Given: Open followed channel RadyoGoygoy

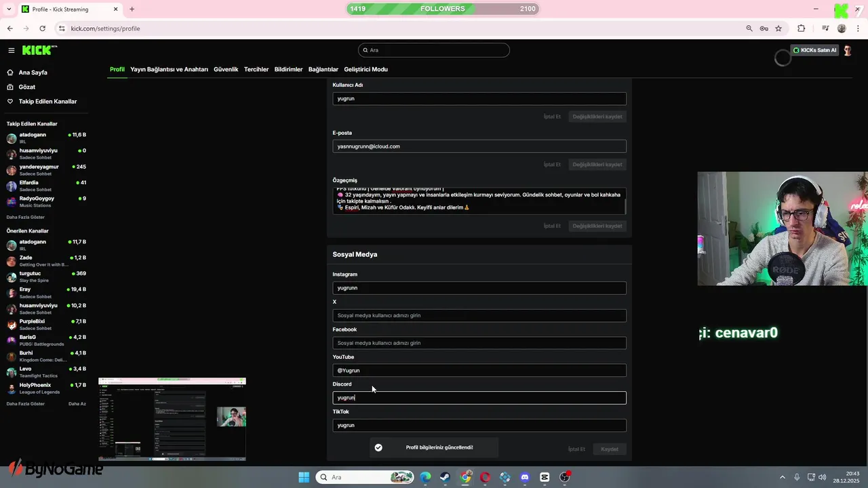Looking at the screenshot, I should click(46, 201).
